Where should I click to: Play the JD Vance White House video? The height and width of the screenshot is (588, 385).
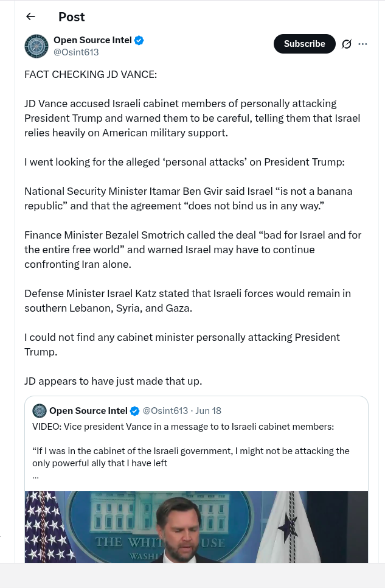196,527
